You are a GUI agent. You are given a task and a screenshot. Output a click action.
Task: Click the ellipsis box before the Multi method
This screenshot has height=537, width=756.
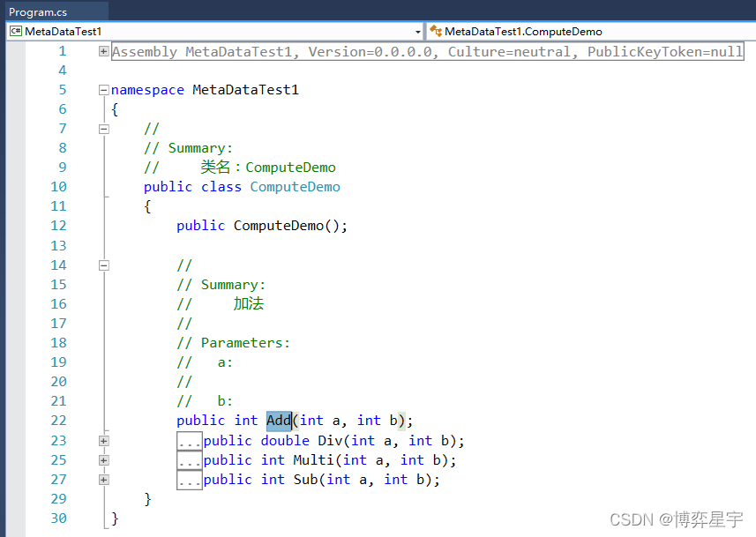click(190, 460)
